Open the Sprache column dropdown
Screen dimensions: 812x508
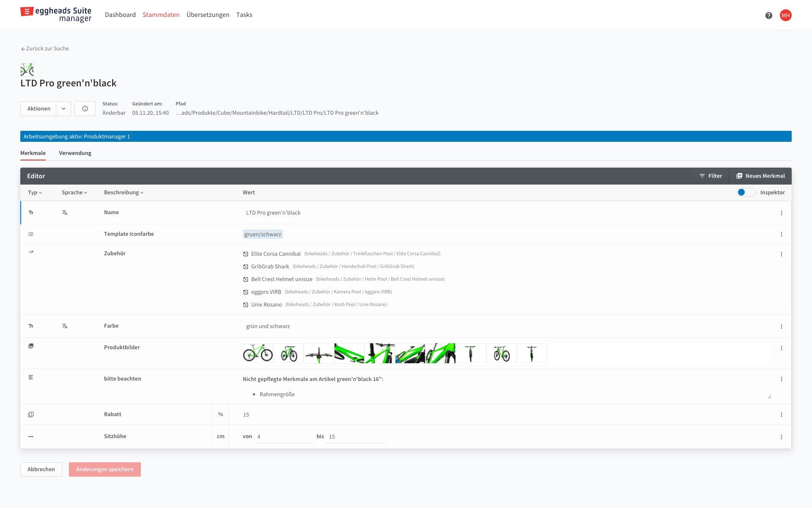click(74, 193)
